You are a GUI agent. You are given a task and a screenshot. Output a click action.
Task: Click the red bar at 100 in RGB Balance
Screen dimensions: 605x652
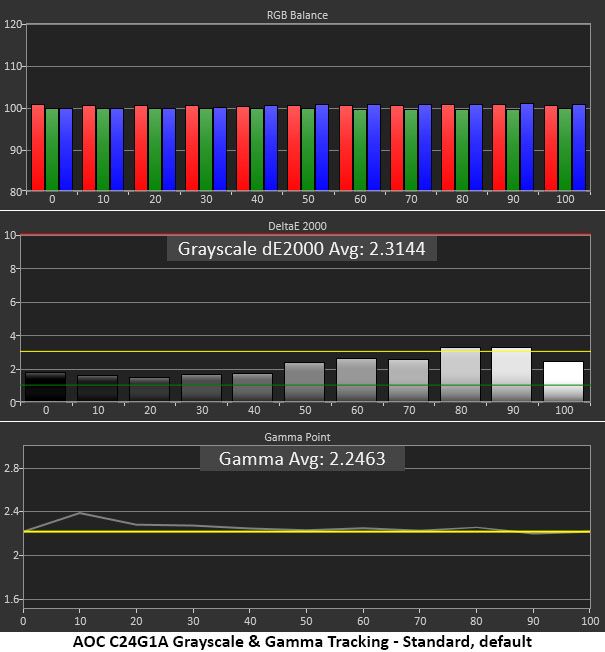click(551, 148)
